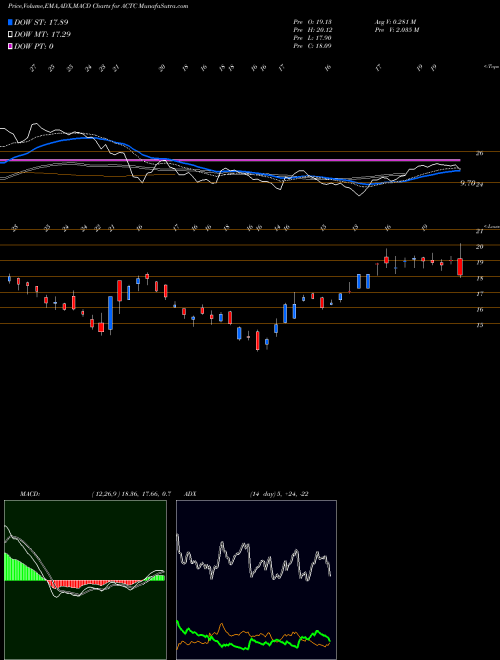Click the 'Pre C: 18.09' value
This screenshot has width=500, height=660.
[312, 46]
